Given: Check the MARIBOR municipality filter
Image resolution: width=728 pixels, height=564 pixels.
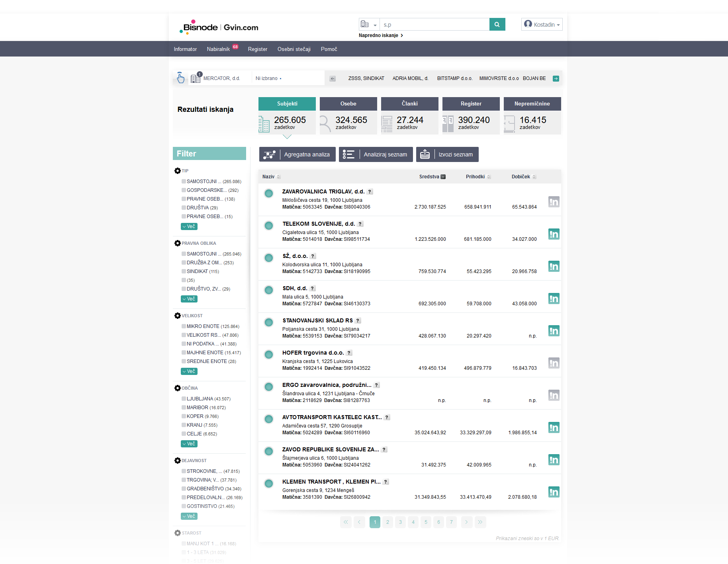Looking at the screenshot, I should [x=184, y=408].
